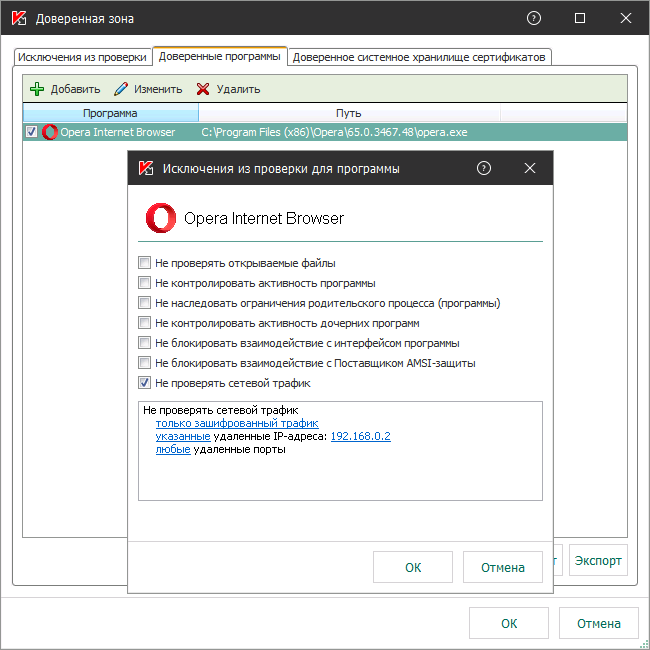Click Экспорт button
Viewport: 650px width, 650px height.
tap(598, 560)
